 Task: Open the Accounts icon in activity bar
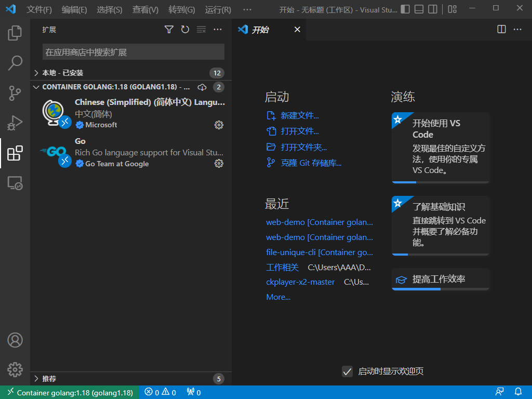[x=15, y=340]
